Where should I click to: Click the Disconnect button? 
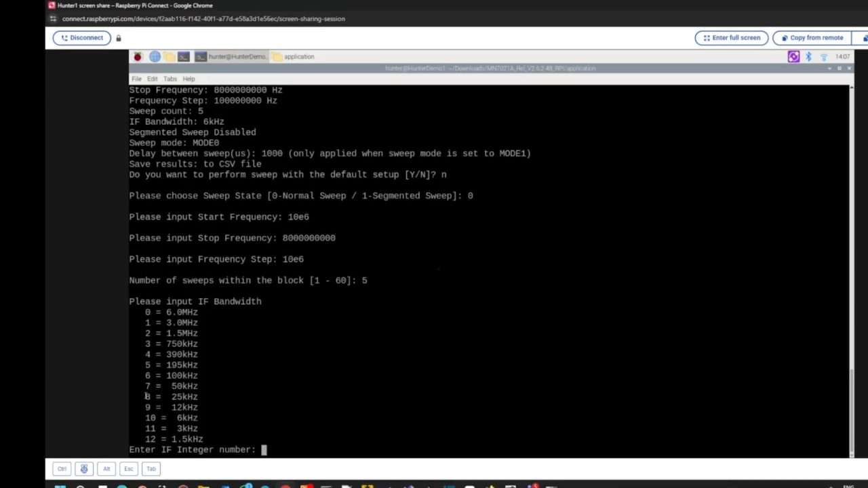82,38
